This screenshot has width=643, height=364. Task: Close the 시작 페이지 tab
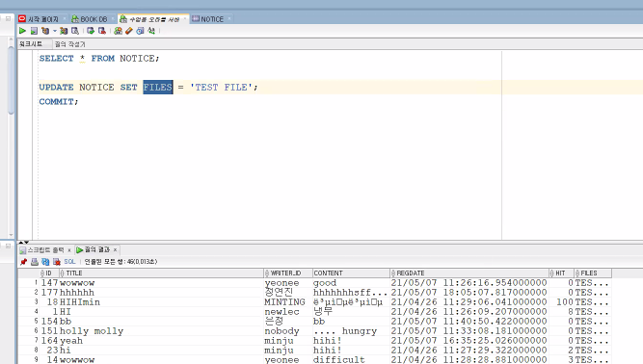pos(65,19)
